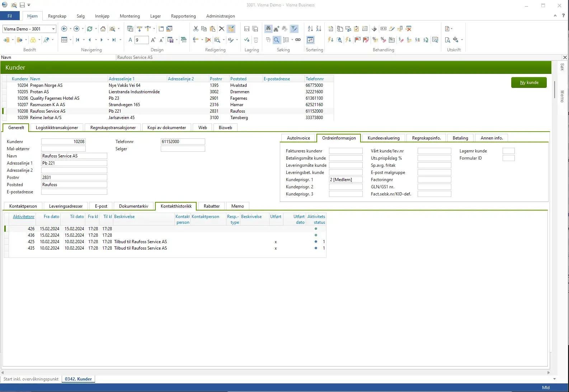
Task: Open the Fil menu
Action: 10,16
